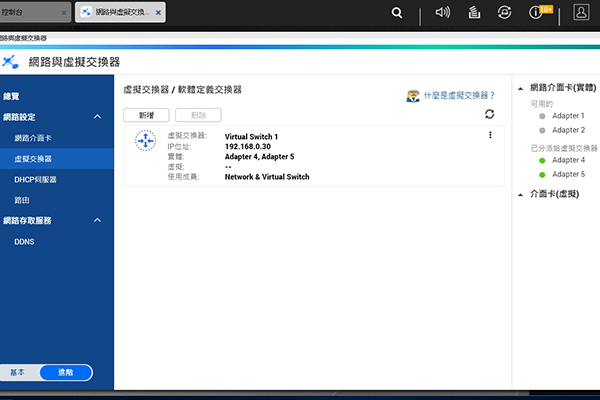Select the 網路與虛擬交換器 tab
The width and height of the screenshot is (600, 400).
coord(120,13)
